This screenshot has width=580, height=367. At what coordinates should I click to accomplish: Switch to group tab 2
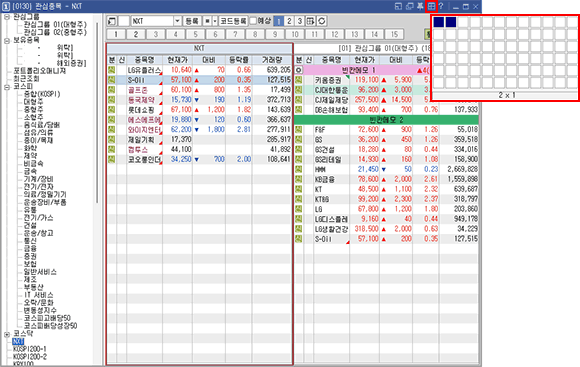pyautogui.click(x=136, y=34)
